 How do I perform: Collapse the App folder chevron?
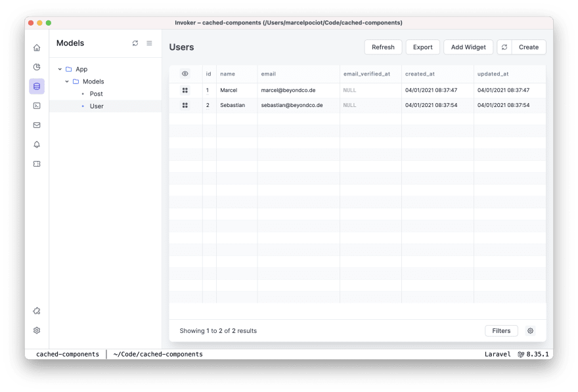[x=60, y=69]
